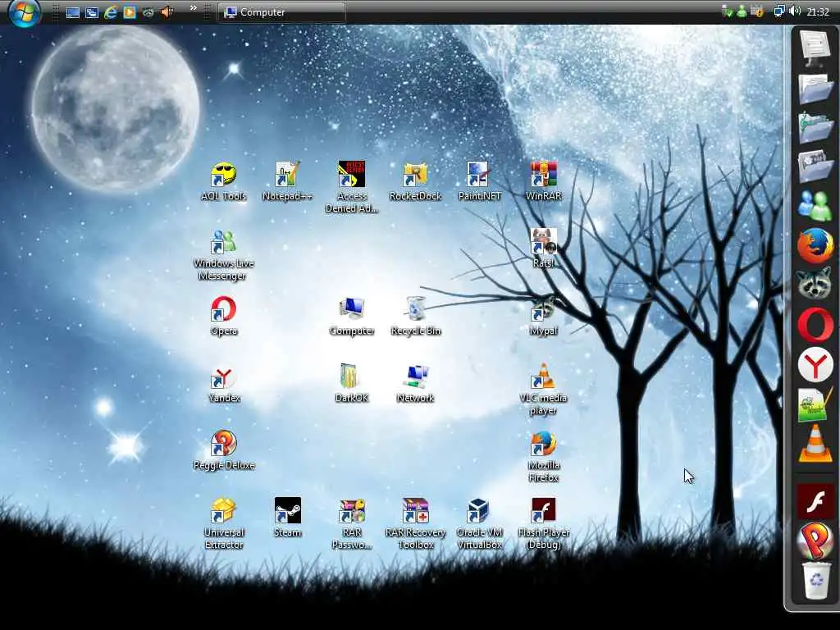This screenshot has width=840, height=630.
Task: Select the Computer desktop icon
Action: [x=352, y=316]
